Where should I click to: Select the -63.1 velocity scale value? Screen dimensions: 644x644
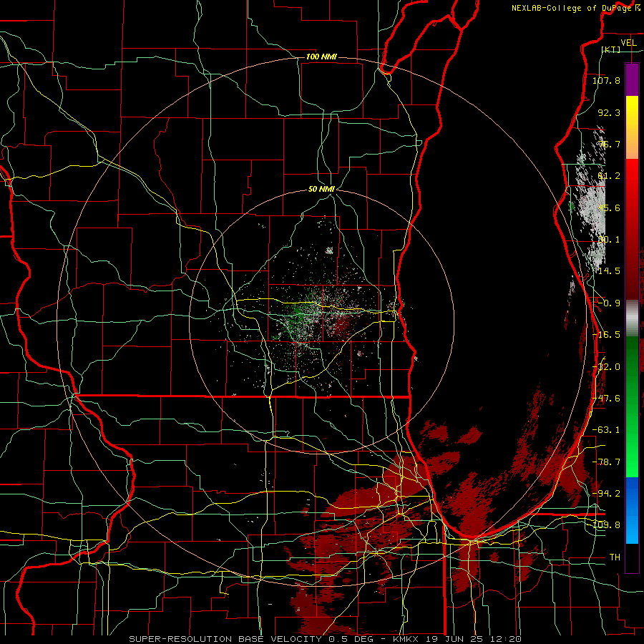pyautogui.click(x=606, y=430)
